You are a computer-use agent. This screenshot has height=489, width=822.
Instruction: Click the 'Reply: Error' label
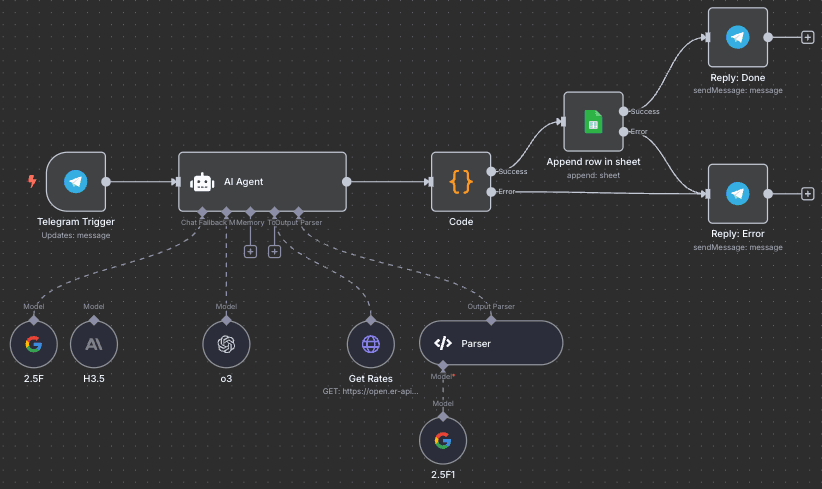click(x=738, y=234)
